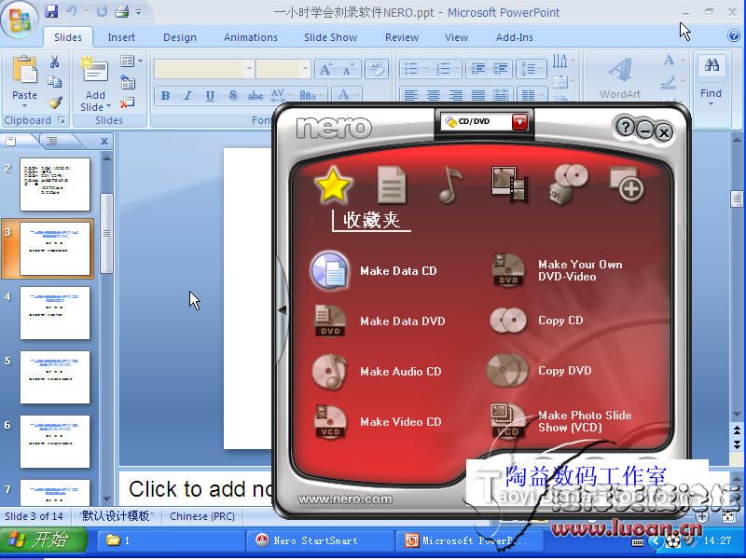The height and width of the screenshot is (560, 746).
Task: Cut selection with the scissors icon
Action: coord(55,61)
